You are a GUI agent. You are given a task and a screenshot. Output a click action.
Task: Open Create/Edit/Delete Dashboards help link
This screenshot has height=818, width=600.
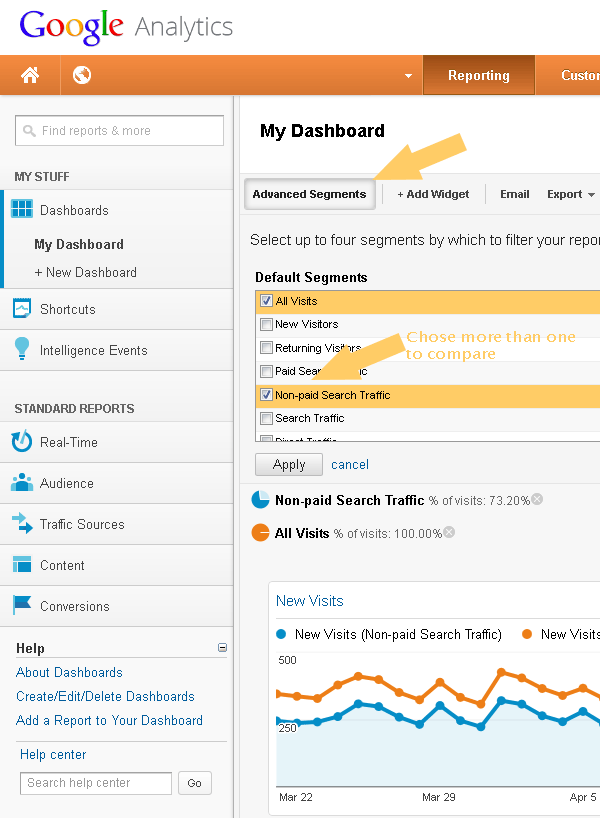(105, 696)
